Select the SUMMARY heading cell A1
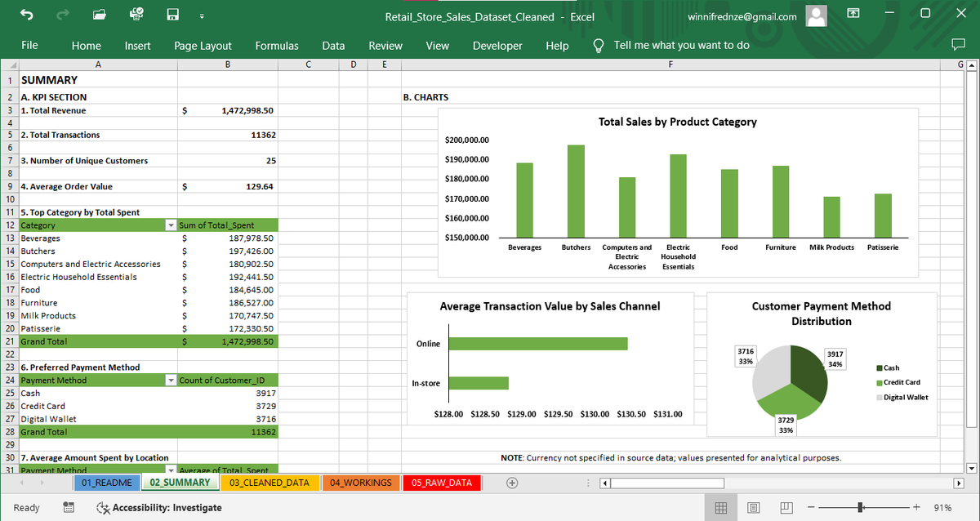The image size is (980, 521). coord(97,80)
